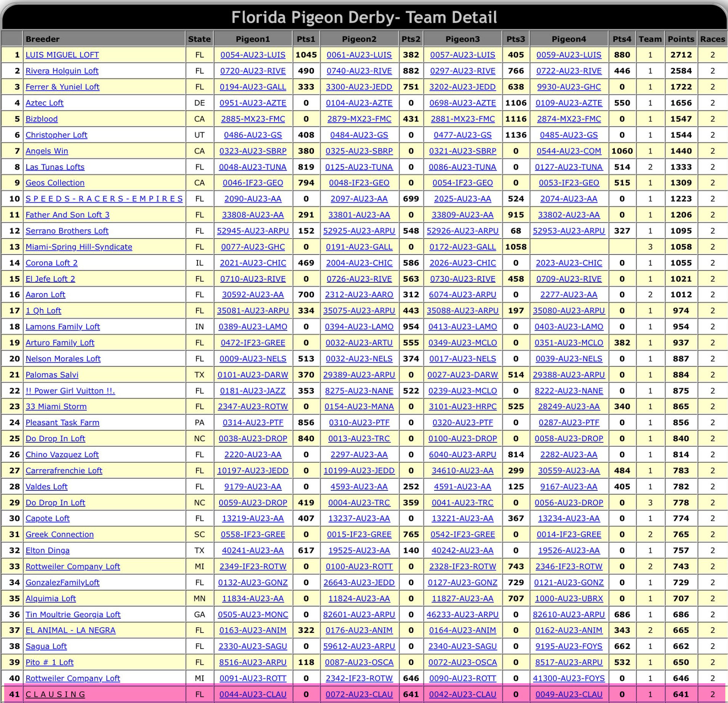Click pigeon link 0544-AU23-COM

[x=569, y=151]
